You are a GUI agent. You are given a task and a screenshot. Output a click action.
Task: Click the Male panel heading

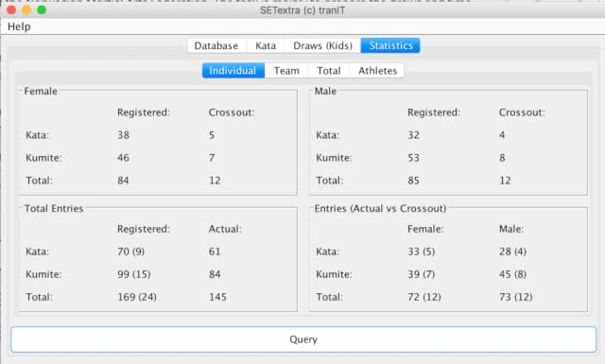coord(325,91)
